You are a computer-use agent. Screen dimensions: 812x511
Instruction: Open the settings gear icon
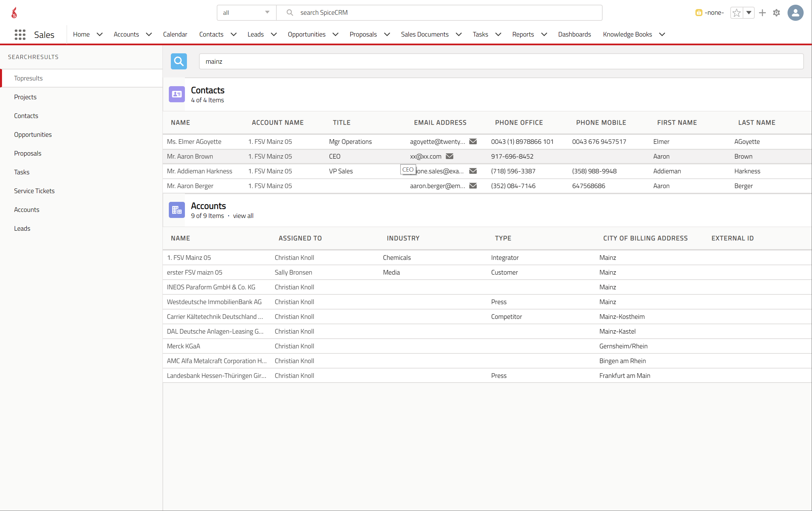click(776, 13)
